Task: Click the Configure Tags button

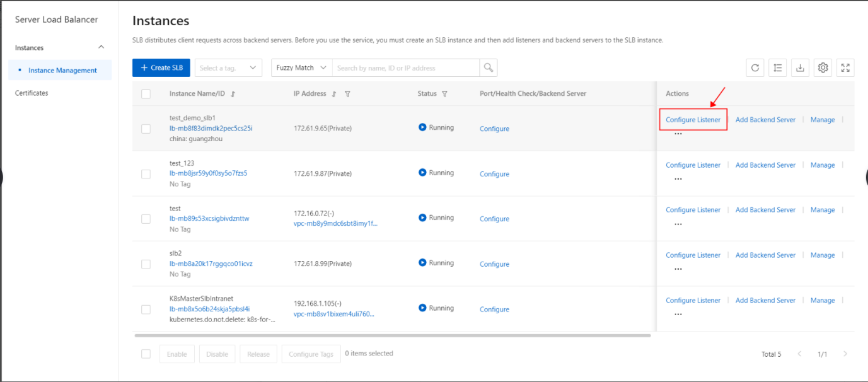Action: click(x=311, y=354)
